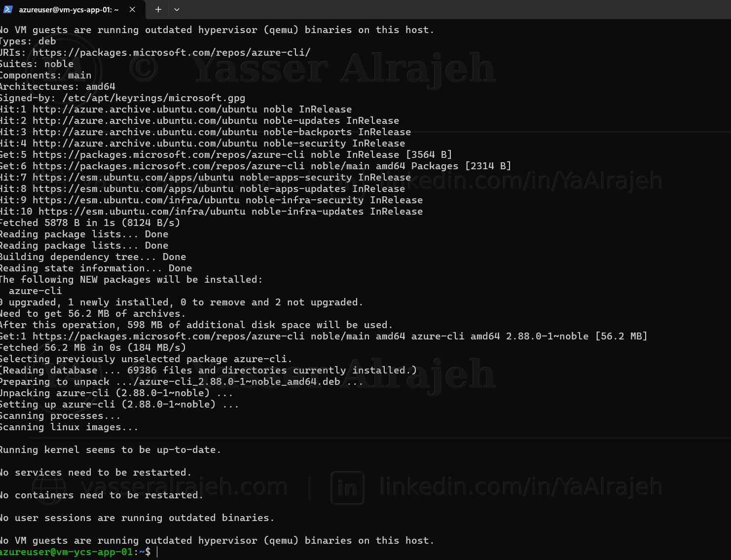Viewport: 731px width, 560px height.
Task: Click the command prompt azureuser@vm-ycs-app-01:~$
Action: [x=75, y=552]
